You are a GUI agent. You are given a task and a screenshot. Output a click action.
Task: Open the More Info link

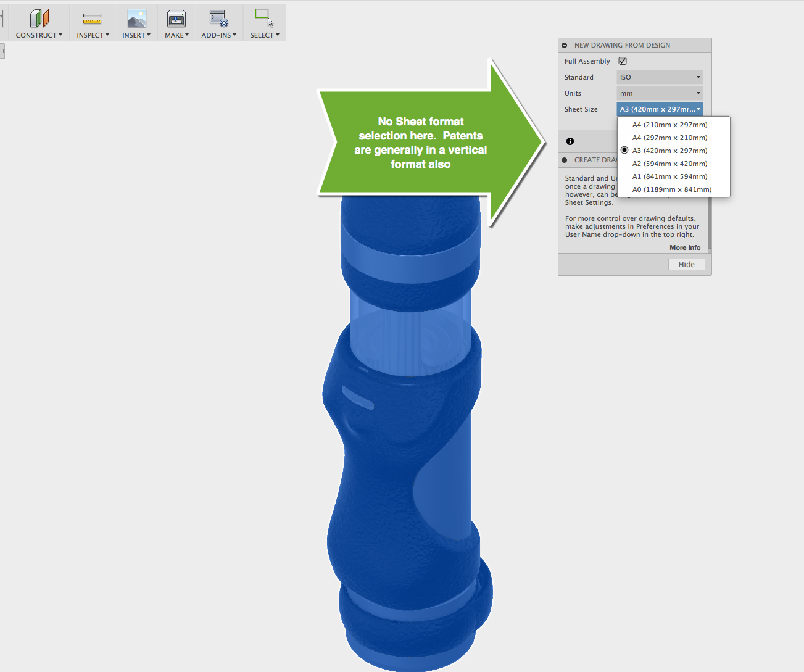[684, 247]
